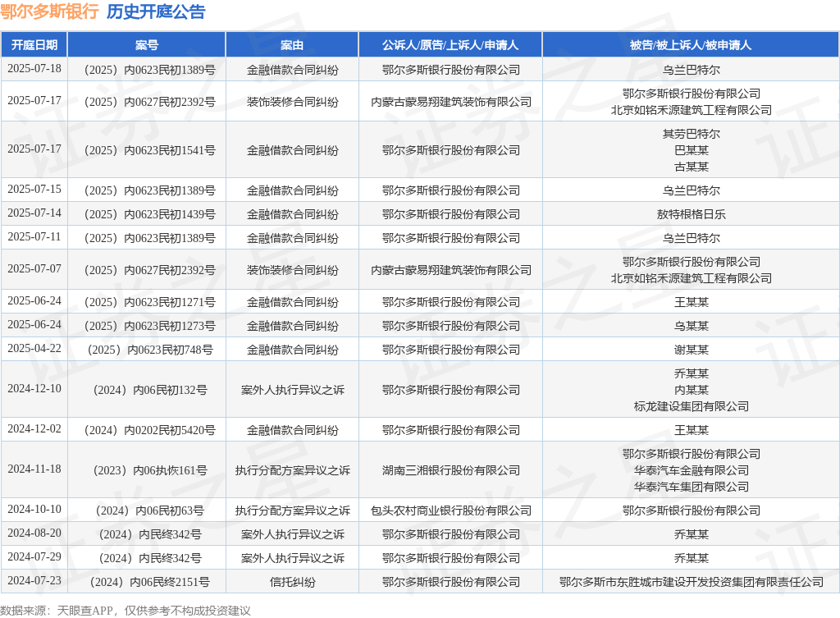Click 执行分配方案异议之诉 in the 2024-10-10 row
This screenshot has height=618, width=840.
(x=292, y=510)
